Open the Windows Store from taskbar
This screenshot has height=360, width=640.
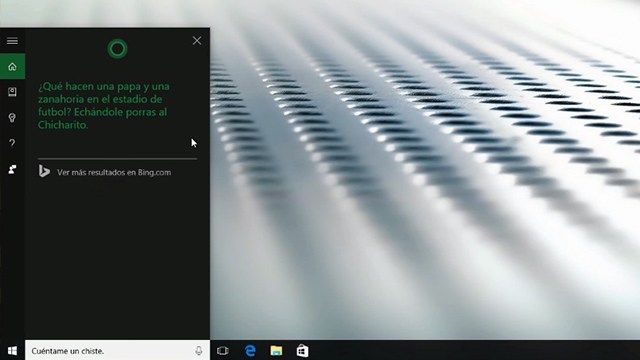click(x=302, y=351)
